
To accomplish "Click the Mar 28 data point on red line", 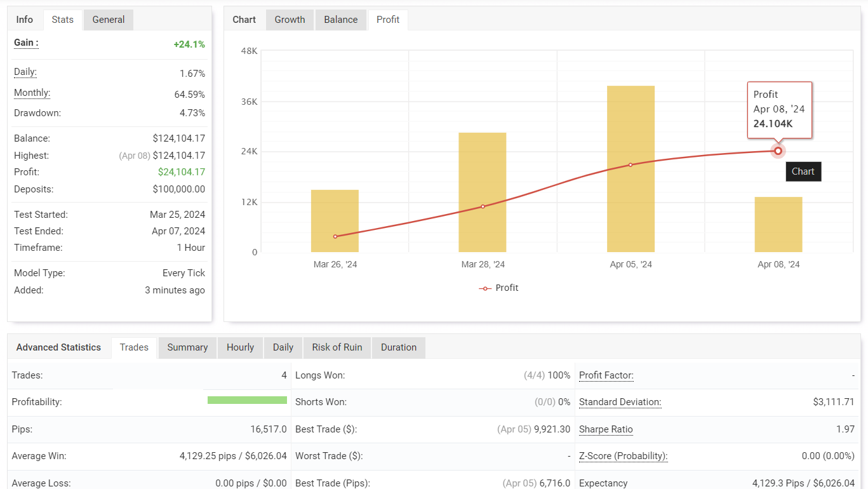I will (x=483, y=206).
